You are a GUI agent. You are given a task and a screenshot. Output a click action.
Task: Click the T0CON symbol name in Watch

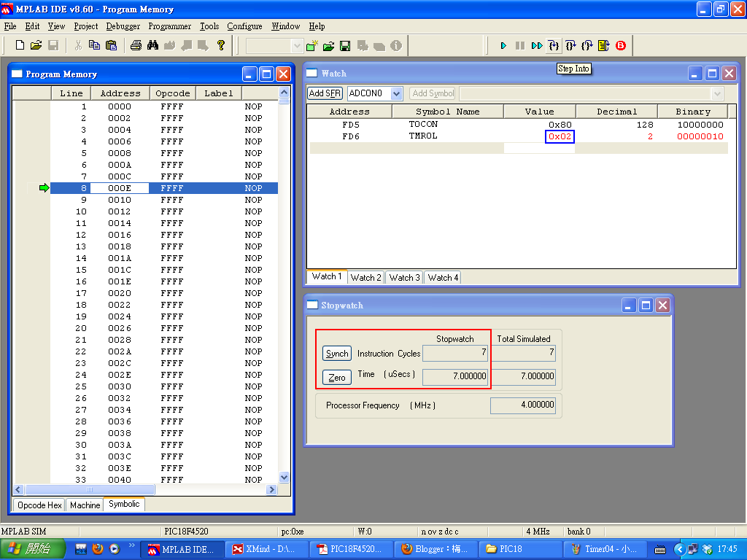(x=423, y=124)
